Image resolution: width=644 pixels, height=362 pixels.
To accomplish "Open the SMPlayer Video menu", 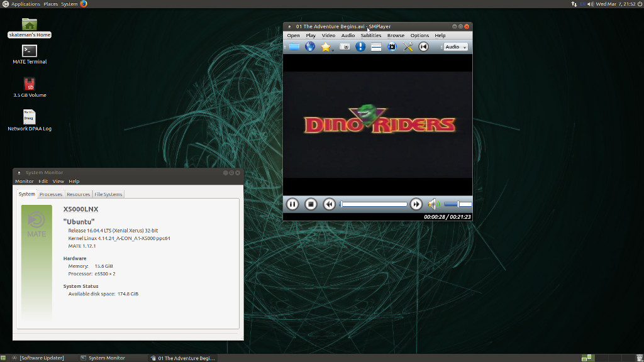I will coord(328,35).
